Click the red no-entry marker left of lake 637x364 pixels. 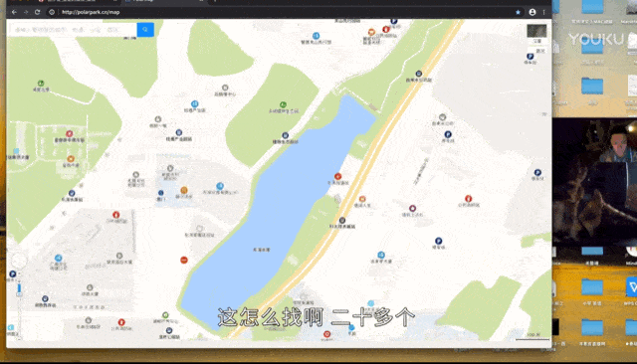tap(184, 260)
